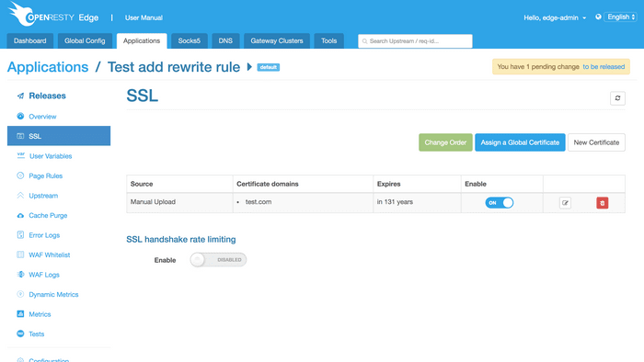Open the Tools tab
The width and height of the screenshot is (644, 362).
329,41
